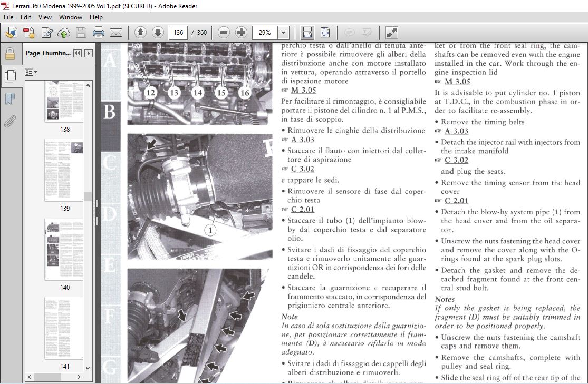Click the text 'Remove the timing belts'

[483, 122]
